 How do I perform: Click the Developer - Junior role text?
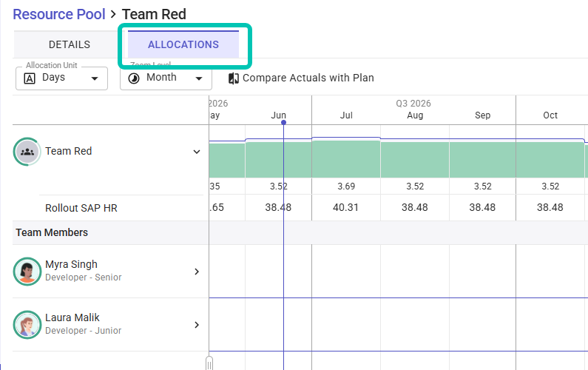[84, 331]
